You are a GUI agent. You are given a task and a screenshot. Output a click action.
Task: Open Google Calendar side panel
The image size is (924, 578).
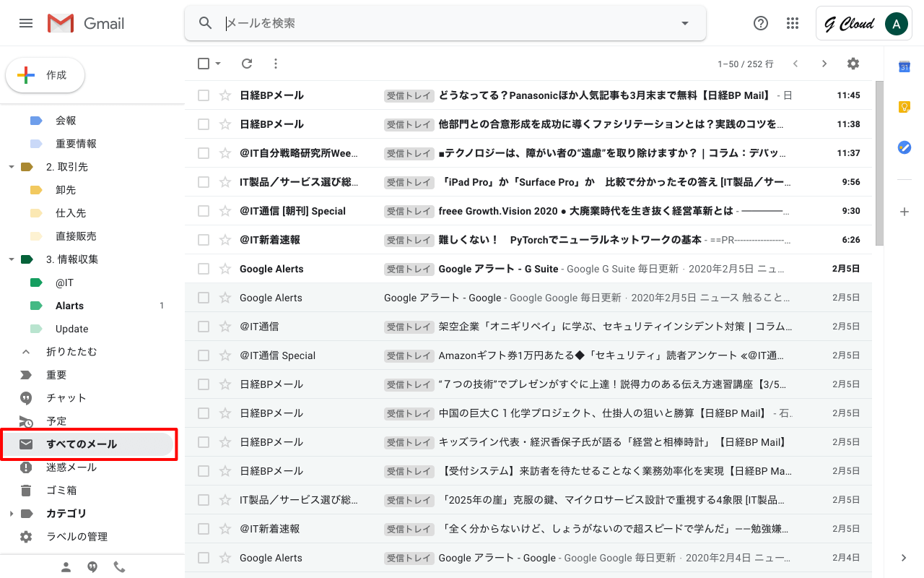coord(904,66)
